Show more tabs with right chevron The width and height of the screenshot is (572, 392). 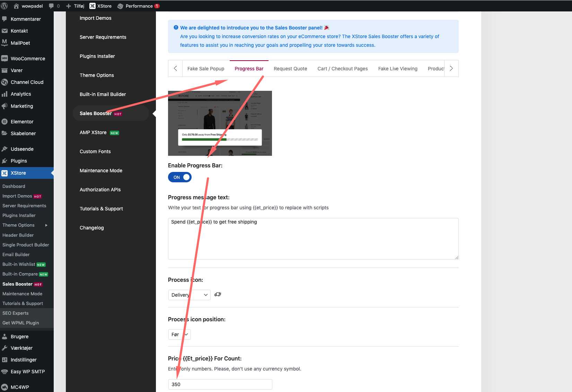pyautogui.click(x=451, y=69)
